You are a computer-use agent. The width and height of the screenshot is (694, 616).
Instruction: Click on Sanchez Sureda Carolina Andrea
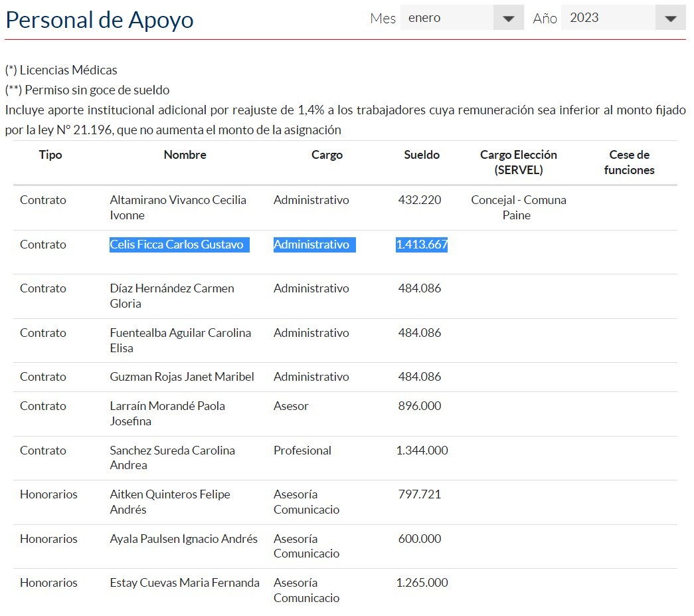(x=172, y=457)
